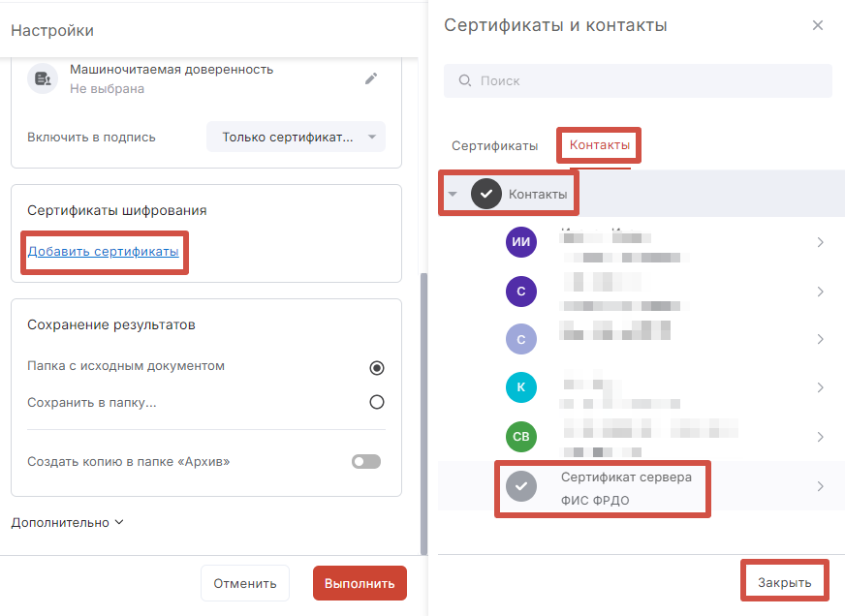This screenshot has width=845, height=616.
Task: Switch to the Контакты tab
Action: (x=599, y=145)
